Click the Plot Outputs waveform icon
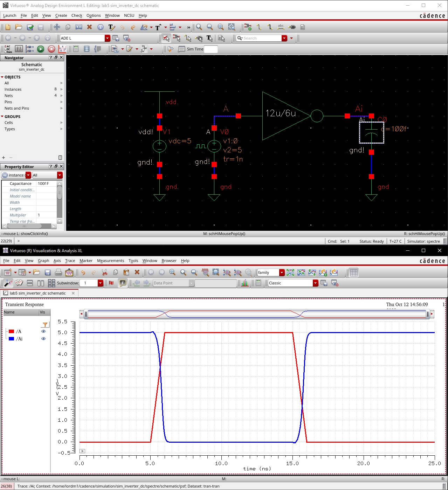This screenshot has height=490, width=448. pyautogui.click(x=62, y=49)
